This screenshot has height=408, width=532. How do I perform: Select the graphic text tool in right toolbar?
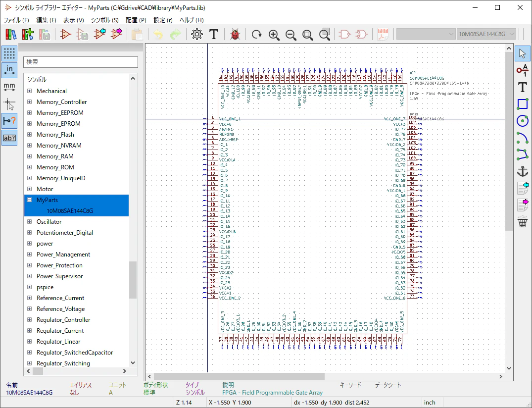click(522, 87)
